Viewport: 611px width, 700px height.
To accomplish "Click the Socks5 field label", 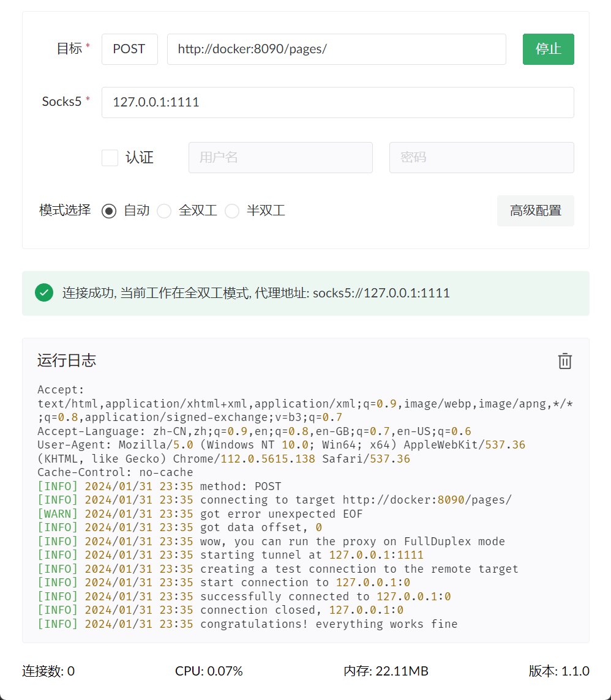I will click(x=62, y=102).
